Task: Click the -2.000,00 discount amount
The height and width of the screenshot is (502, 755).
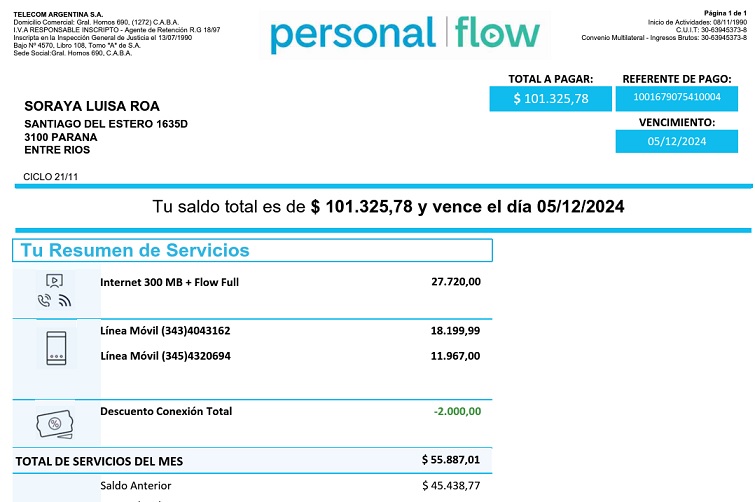Action: coord(457,411)
